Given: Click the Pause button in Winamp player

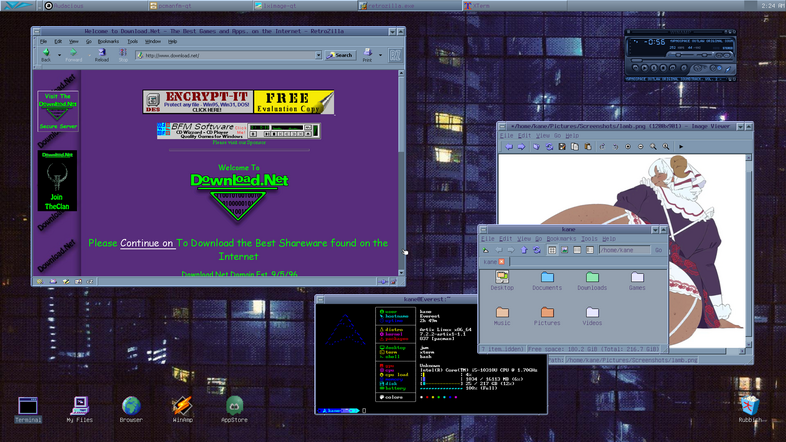Looking at the screenshot, I should click(654, 68).
